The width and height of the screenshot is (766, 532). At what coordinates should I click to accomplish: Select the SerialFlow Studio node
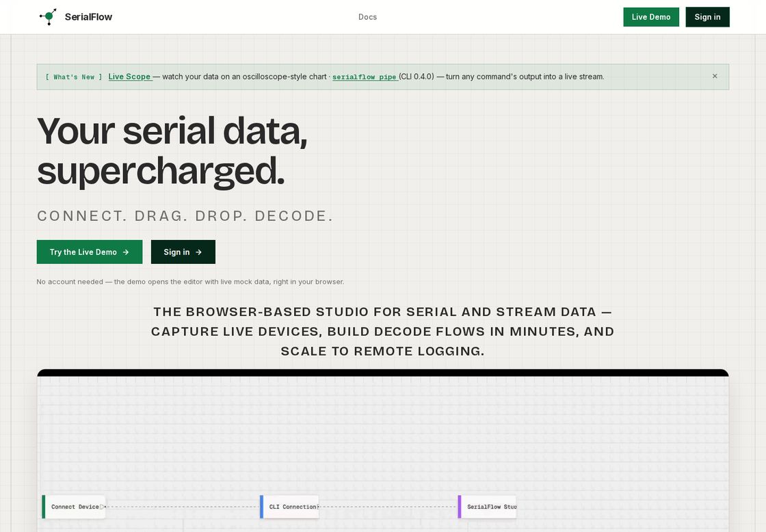point(487,507)
